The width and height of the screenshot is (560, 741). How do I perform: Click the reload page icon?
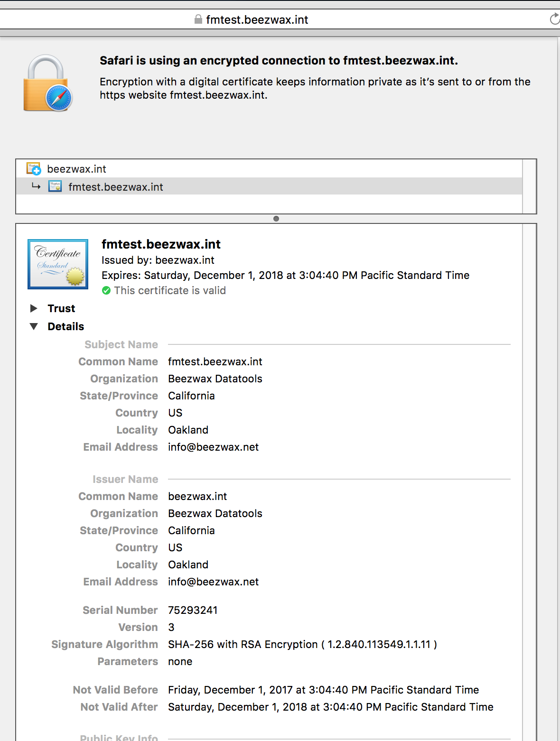pos(554,19)
